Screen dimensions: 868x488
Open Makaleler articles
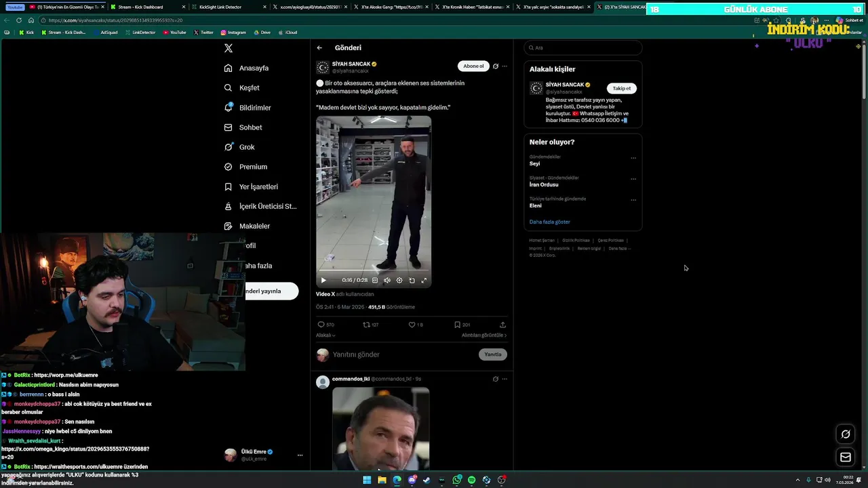(x=247, y=226)
